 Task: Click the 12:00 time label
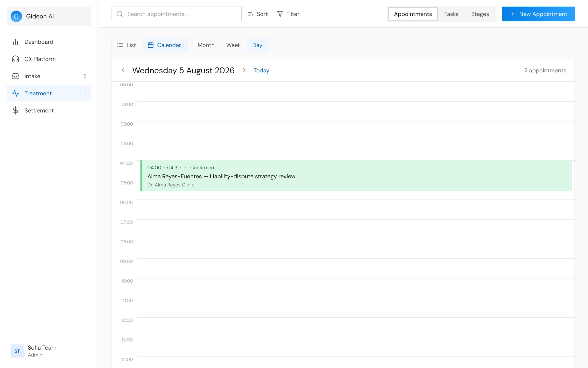click(127, 320)
